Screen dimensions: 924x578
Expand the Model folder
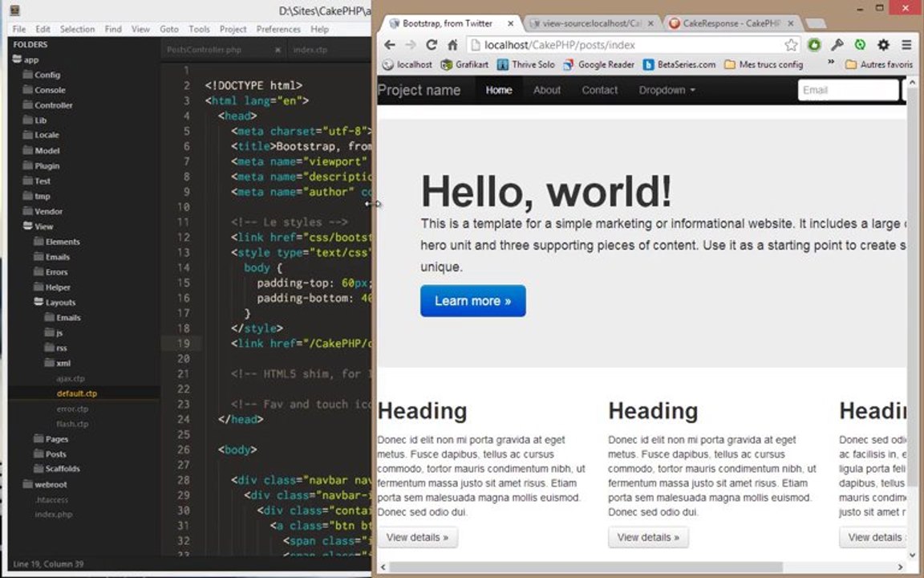(x=41, y=150)
